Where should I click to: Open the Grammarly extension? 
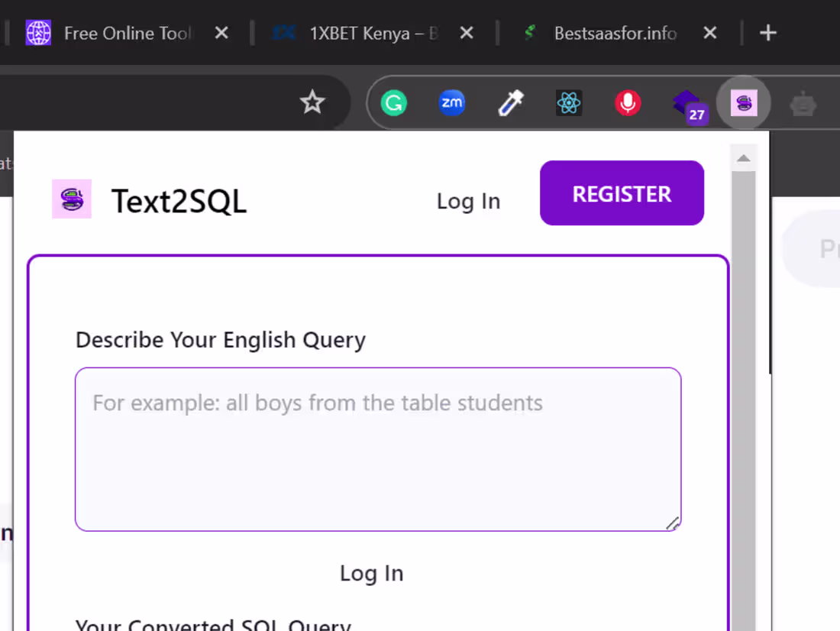(393, 102)
